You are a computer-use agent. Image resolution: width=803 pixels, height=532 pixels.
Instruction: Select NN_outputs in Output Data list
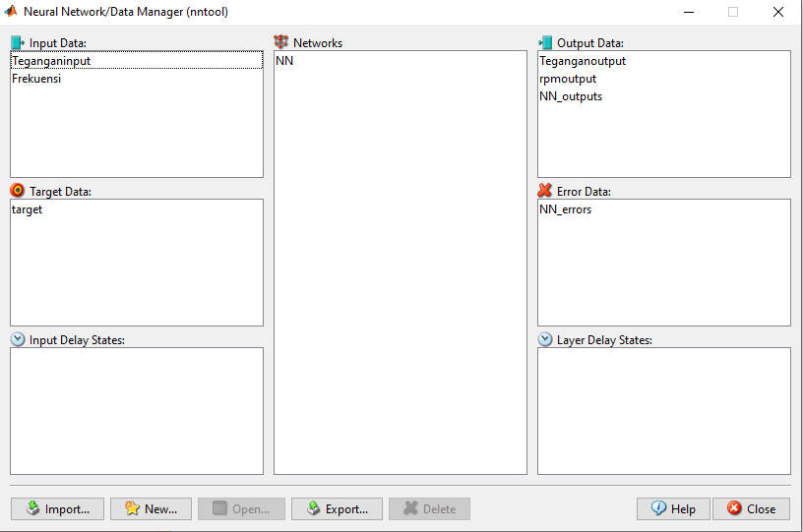pos(664,96)
